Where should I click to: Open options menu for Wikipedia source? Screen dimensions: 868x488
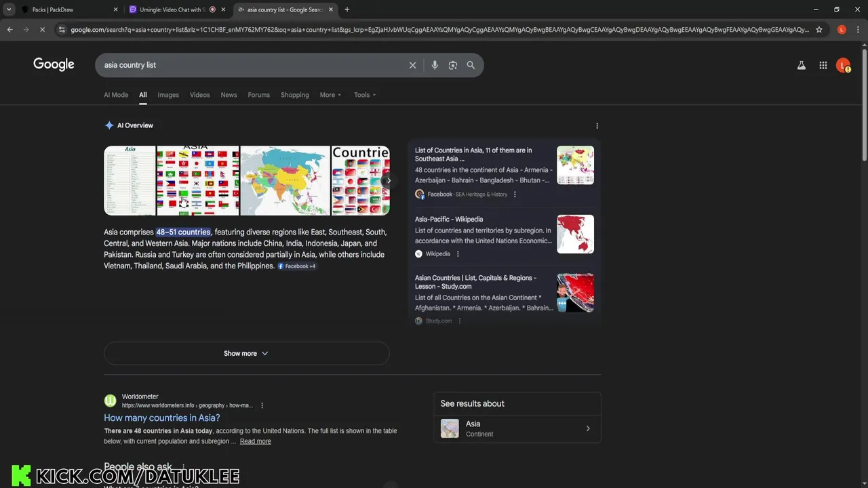(x=458, y=254)
